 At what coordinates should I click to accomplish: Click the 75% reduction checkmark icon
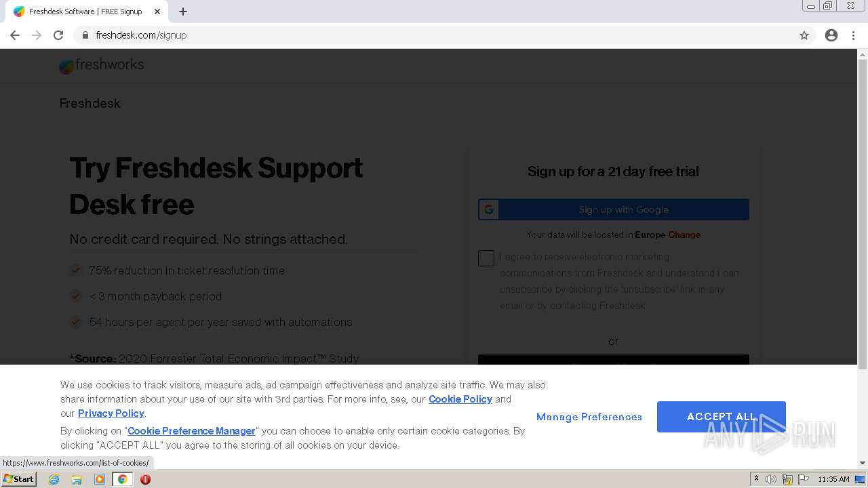(x=76, y=270)
